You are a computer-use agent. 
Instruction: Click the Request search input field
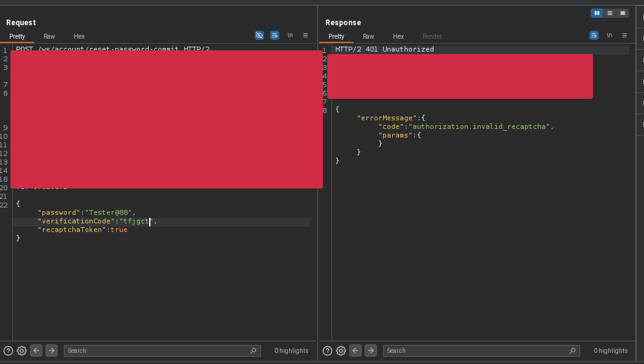(x=157, y=350)
